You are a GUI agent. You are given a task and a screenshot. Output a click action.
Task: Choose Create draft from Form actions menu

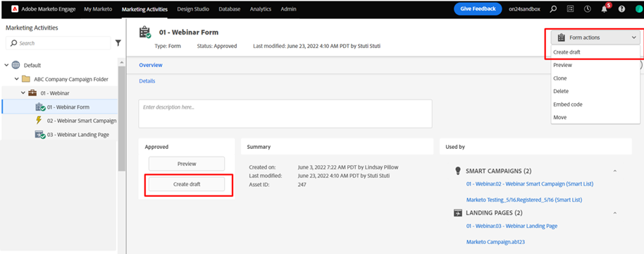pyautogui.click(x=595, y=52)
